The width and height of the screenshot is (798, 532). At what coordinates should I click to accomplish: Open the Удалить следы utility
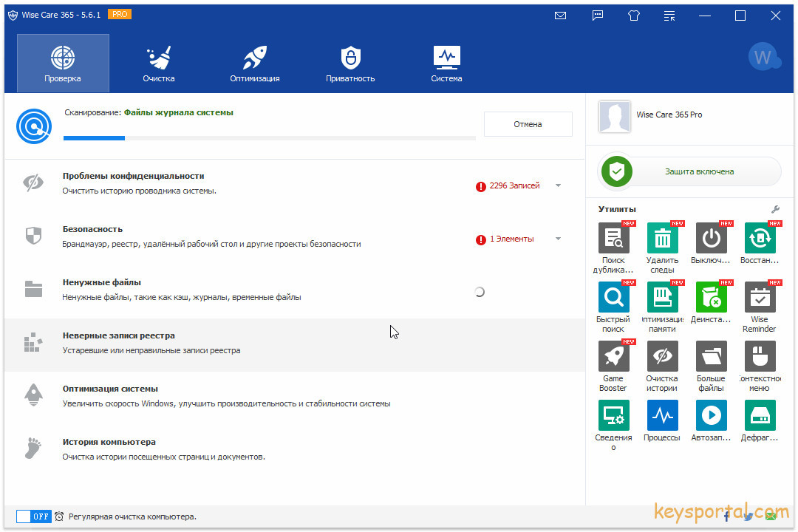coord(662,238)
